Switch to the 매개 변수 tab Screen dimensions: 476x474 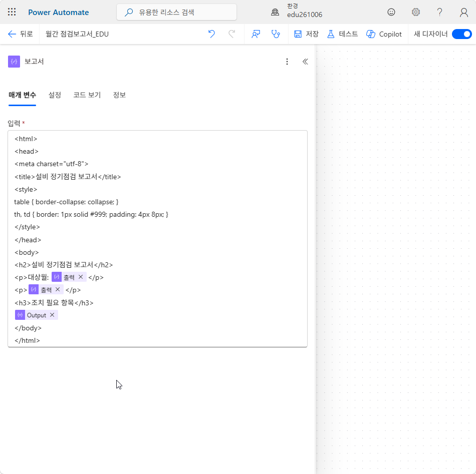pyautogui.click(x=22, y=95)
